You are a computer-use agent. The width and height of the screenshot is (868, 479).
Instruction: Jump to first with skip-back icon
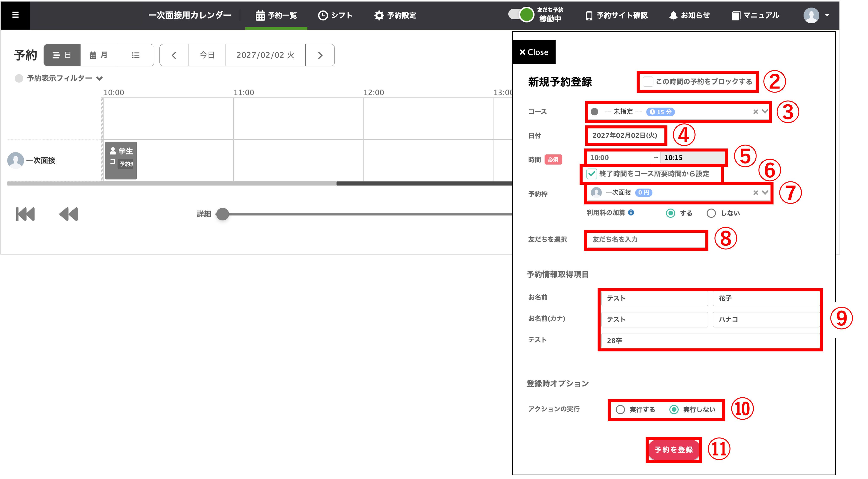[x=25, y=214]
